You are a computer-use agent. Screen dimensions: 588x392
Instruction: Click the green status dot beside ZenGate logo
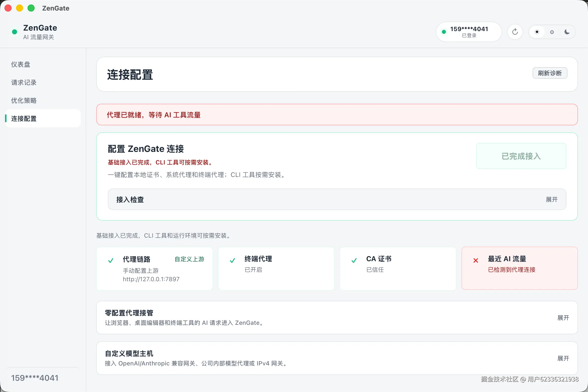click(15, 32)
